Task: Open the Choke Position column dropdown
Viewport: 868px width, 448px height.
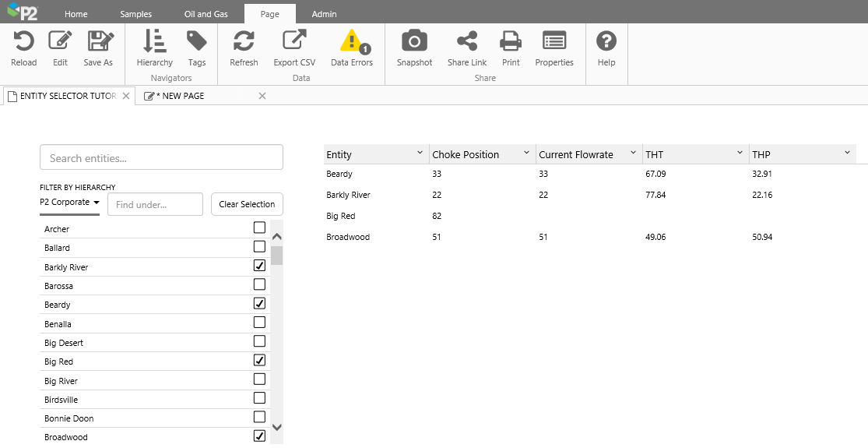Action: [526, 153]
